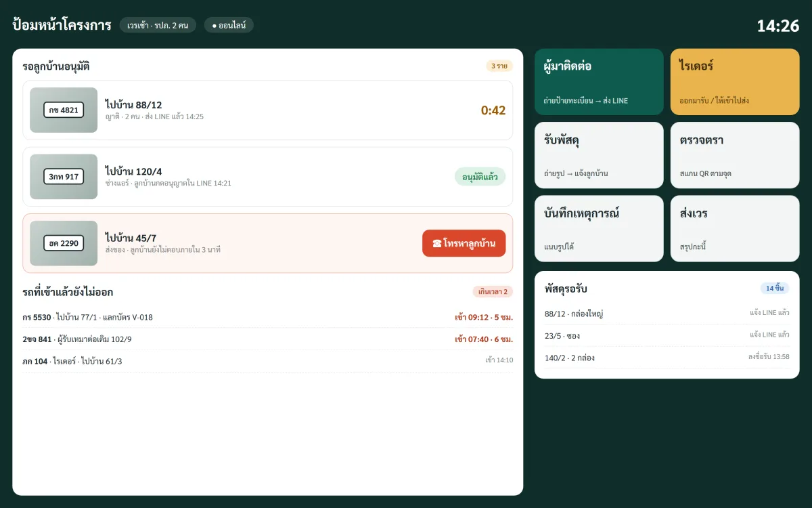Click the เวรเช้า shift info pill
812x508 pixels.
click(x=158, y=25)
